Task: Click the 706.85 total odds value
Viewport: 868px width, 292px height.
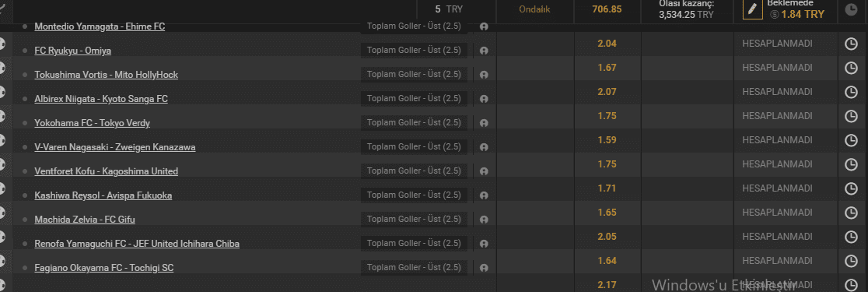Action: [607, 9]
